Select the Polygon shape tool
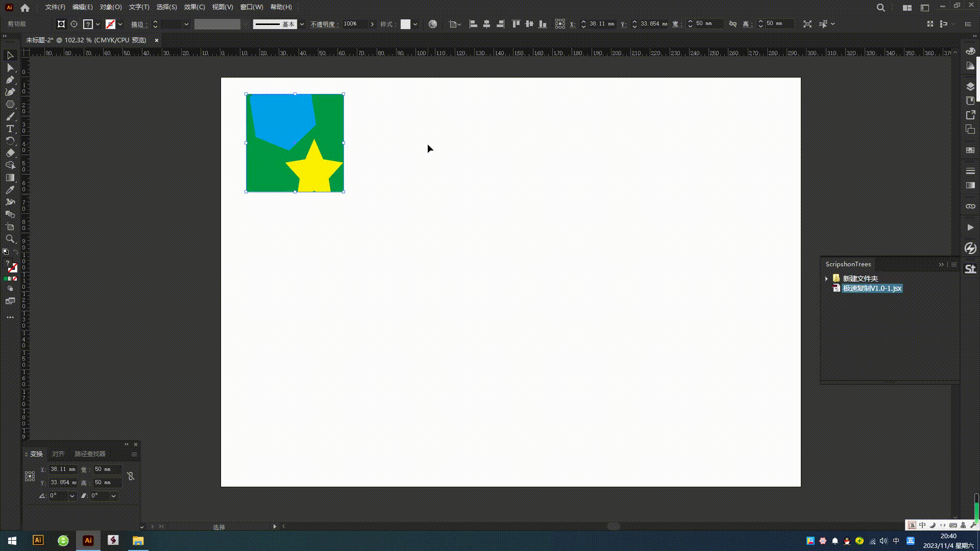 click(x=10, y=104)
